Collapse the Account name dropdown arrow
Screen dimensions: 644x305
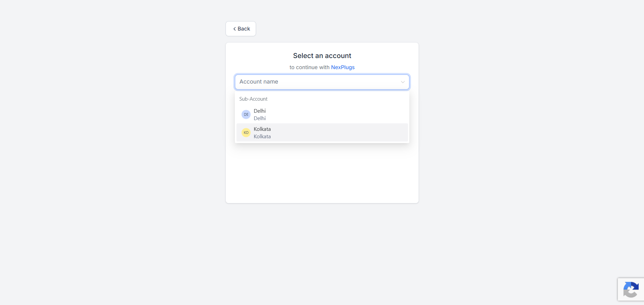403,82
